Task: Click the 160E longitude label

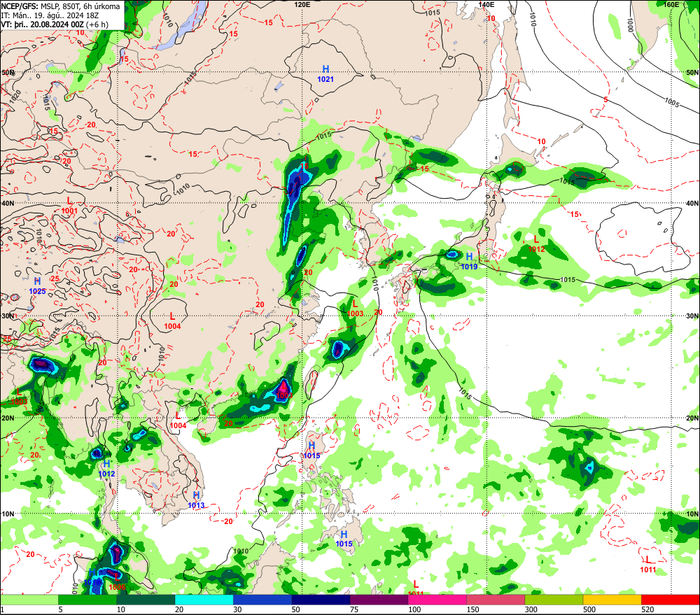Action: [671, 4]
